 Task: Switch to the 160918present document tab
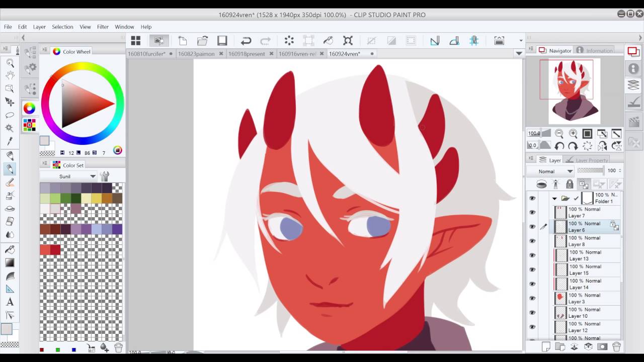click(x=247, y=54)
